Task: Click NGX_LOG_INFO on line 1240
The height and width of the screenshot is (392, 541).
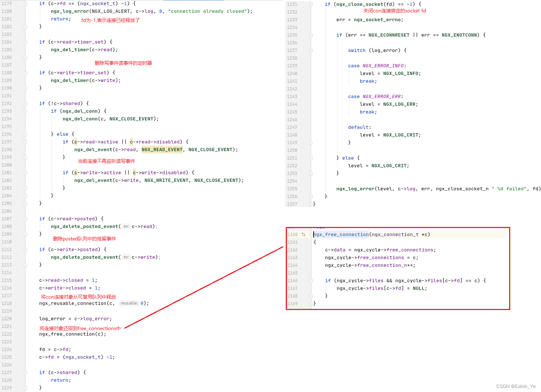Action: coord(400,74)
